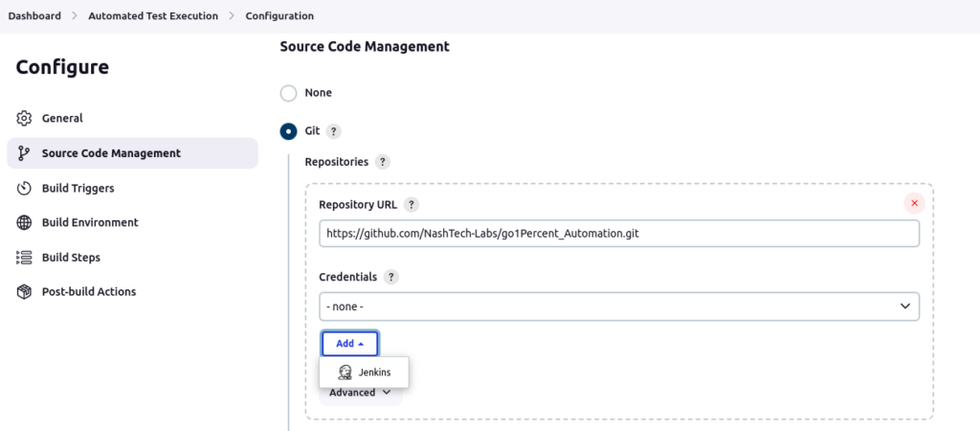
Task: Click inside the Repository URL text field
Action: pos(618,234)
